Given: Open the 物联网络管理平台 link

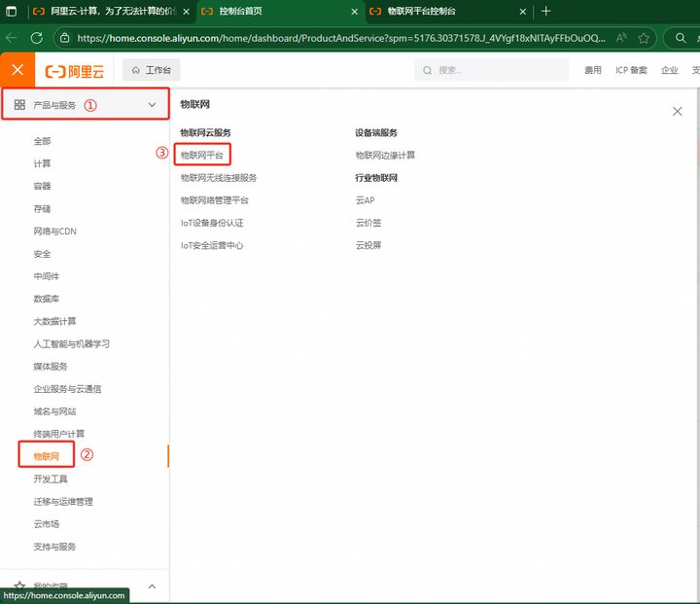Looking at the screenshot, I should [x=214, y=200].
